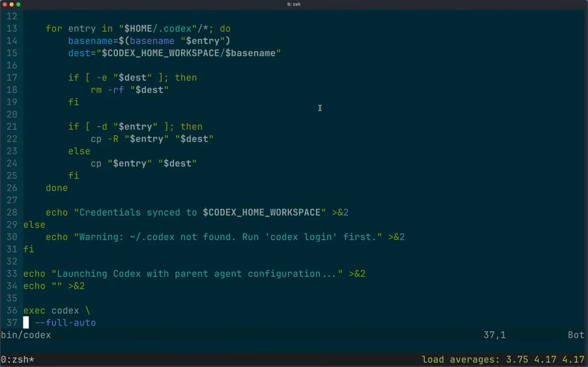Click the 'dest=' assignment on line 15
This screenshot has height=367, width=588.
point(174,54)
